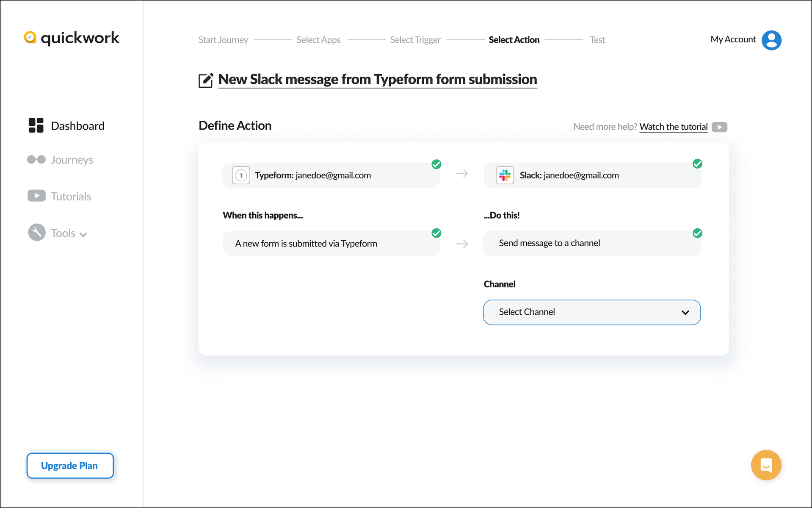
Task: Open the Select Channel dropdown
Action: (592, 312)
